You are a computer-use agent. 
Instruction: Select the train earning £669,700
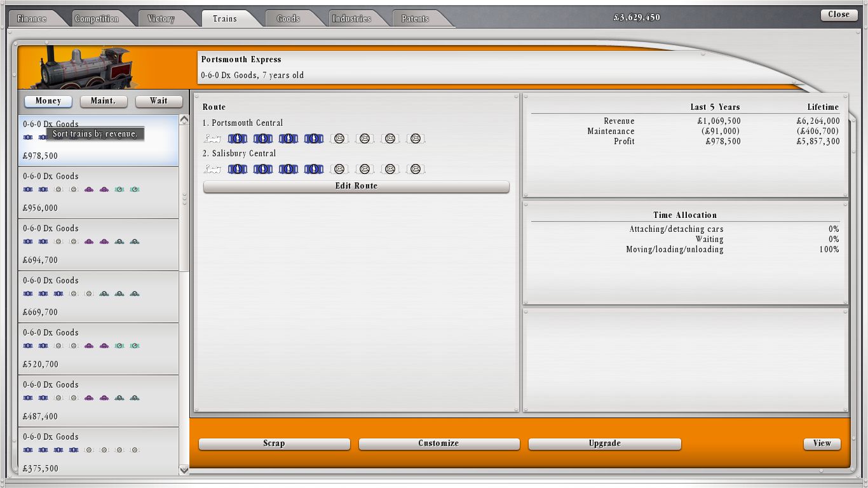pyautogui.click(x=98, y=297)
